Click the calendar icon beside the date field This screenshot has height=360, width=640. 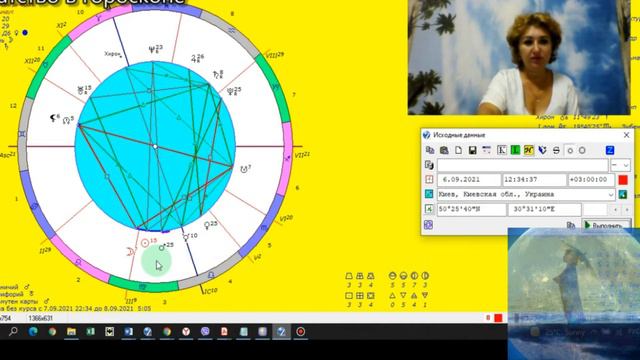429,180
